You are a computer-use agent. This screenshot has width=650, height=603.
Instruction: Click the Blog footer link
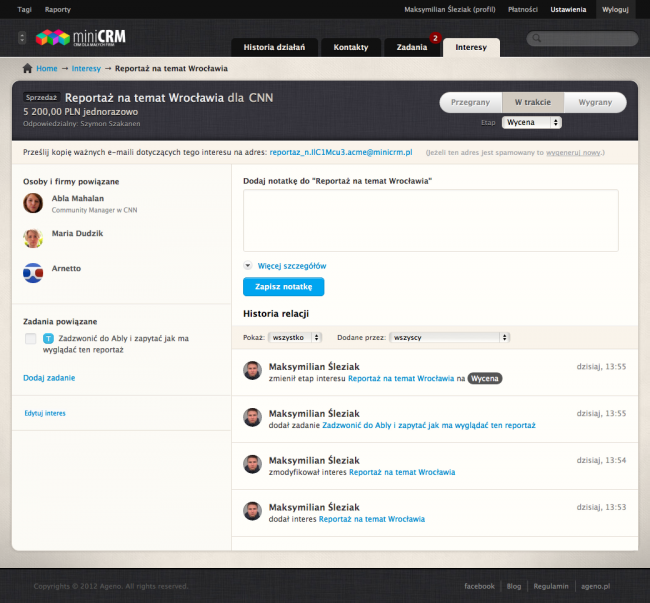[x=514, y=586]
